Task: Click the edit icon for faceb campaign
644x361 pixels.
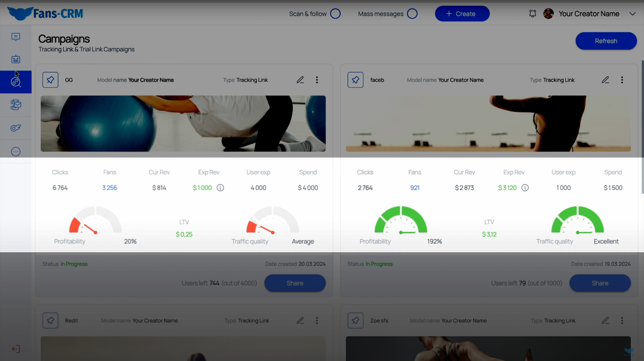Action: coord(606,80)
